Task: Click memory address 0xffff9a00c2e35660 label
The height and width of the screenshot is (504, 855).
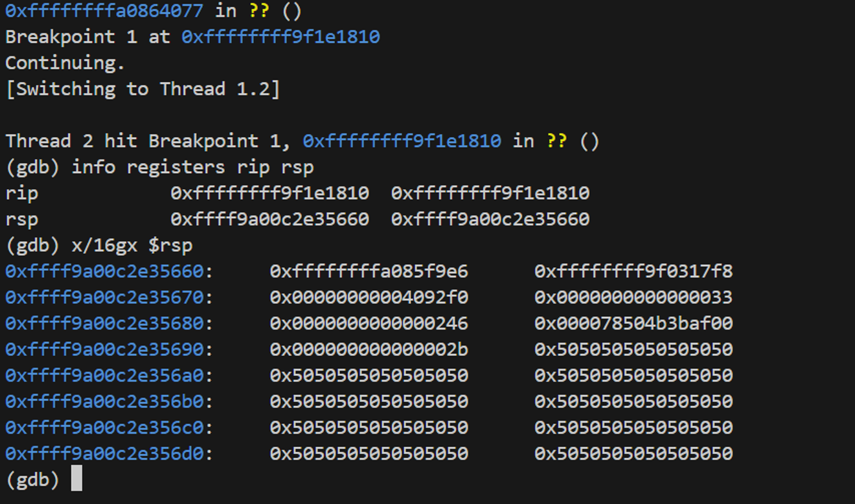Action: (105, 271)
